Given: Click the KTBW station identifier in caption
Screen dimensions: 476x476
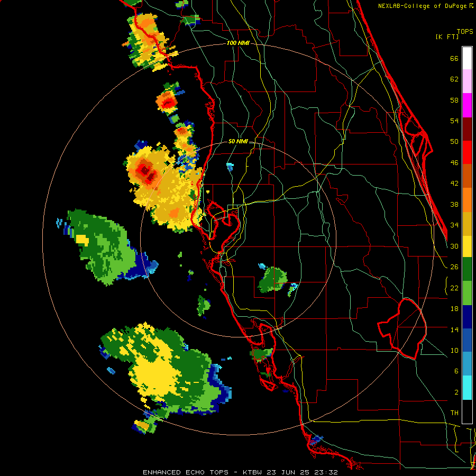Looking at the screenshot, I should [253, 472].
